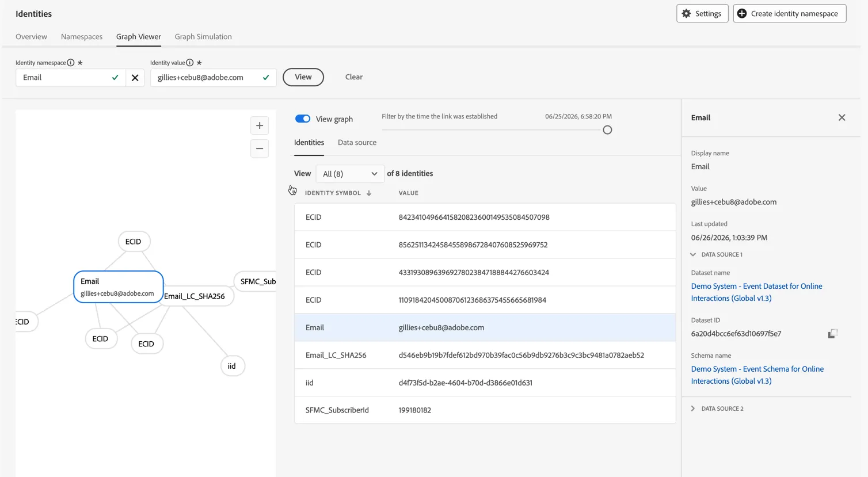Close the Email details panel
This screenshot has width=868, height=477.
click(x=842, y=117)
